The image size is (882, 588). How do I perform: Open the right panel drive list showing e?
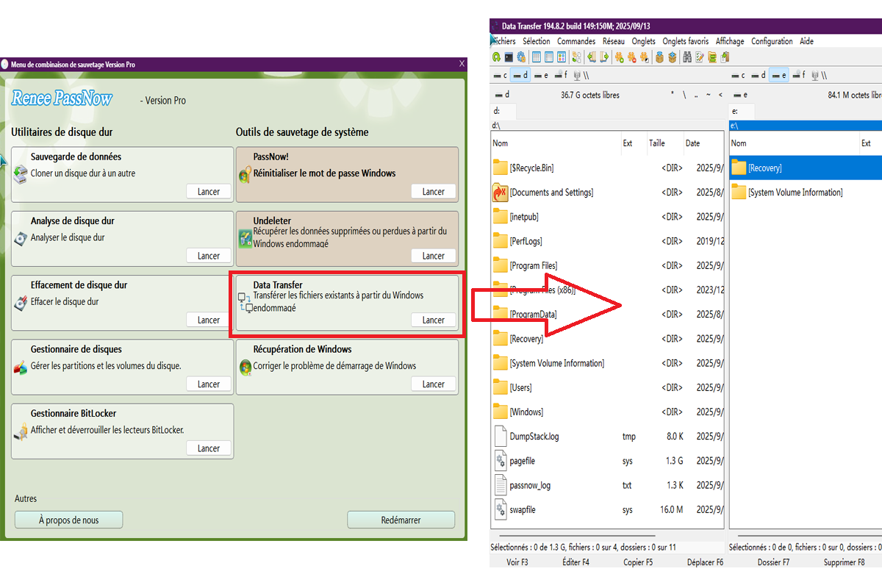coord(740,95)
